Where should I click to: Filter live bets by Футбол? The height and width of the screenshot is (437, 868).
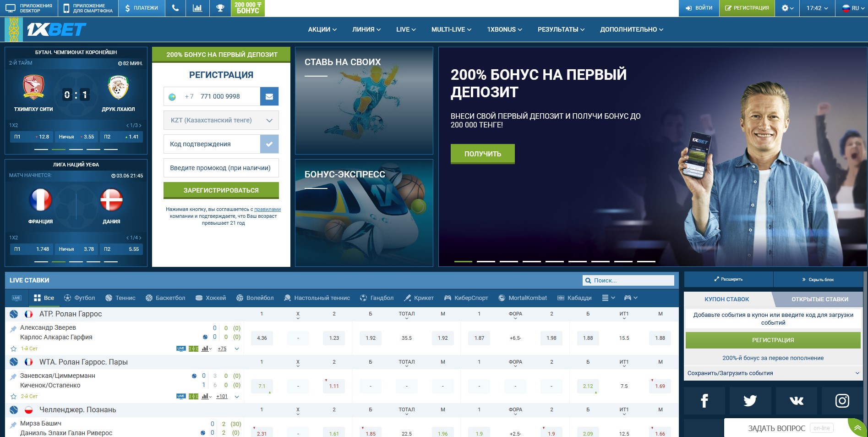pyautogui.click(x=80, y=298)
